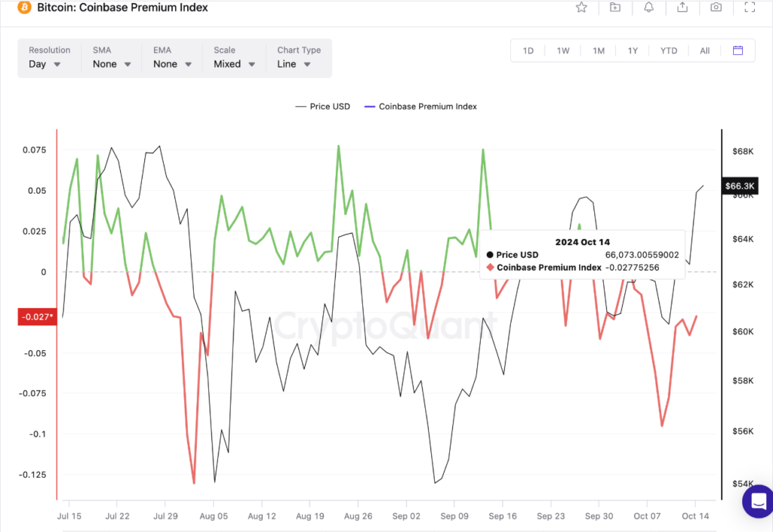This screenshot has width=773, height=532.
Task: Click the All time range button
Action: pyautogui.click(x=704, y=50)
